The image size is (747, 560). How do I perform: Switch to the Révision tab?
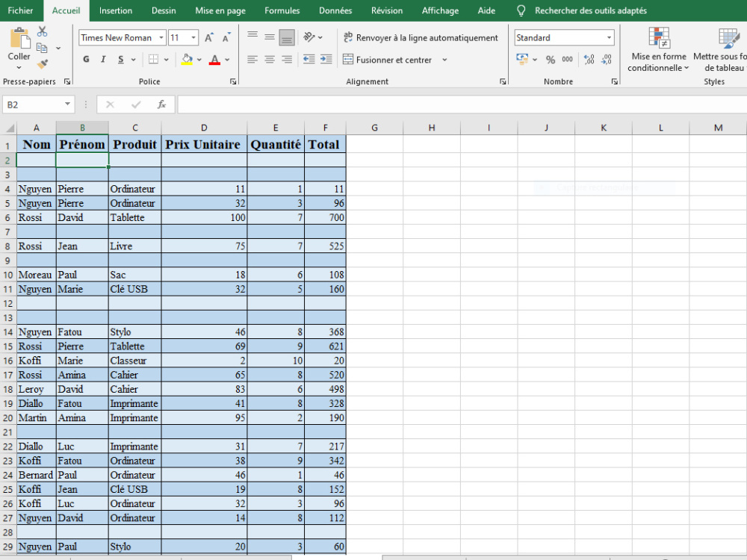coord(387,10)
